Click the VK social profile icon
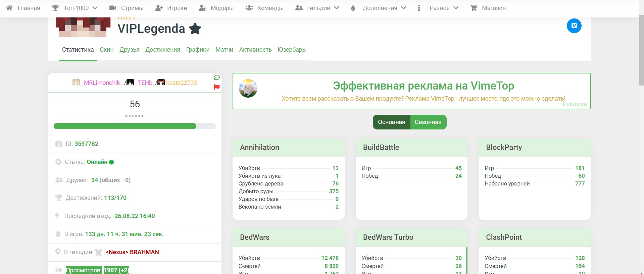 (x=574, y=26)
